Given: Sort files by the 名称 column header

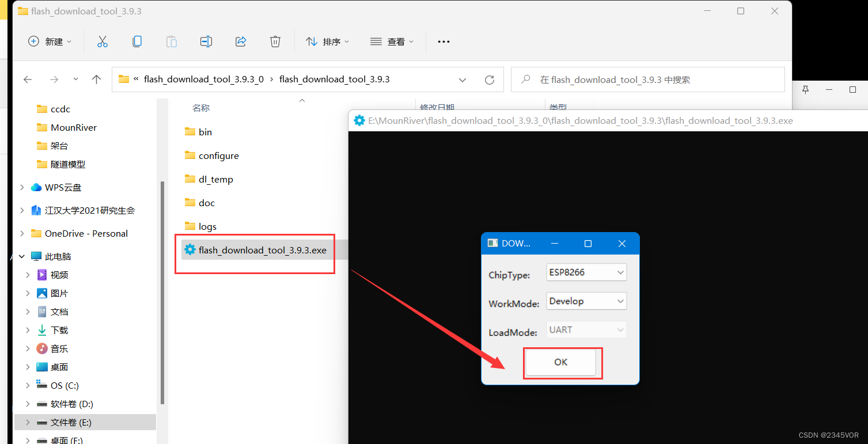Looking at the screenshot, I should click(x=201, y=108).
